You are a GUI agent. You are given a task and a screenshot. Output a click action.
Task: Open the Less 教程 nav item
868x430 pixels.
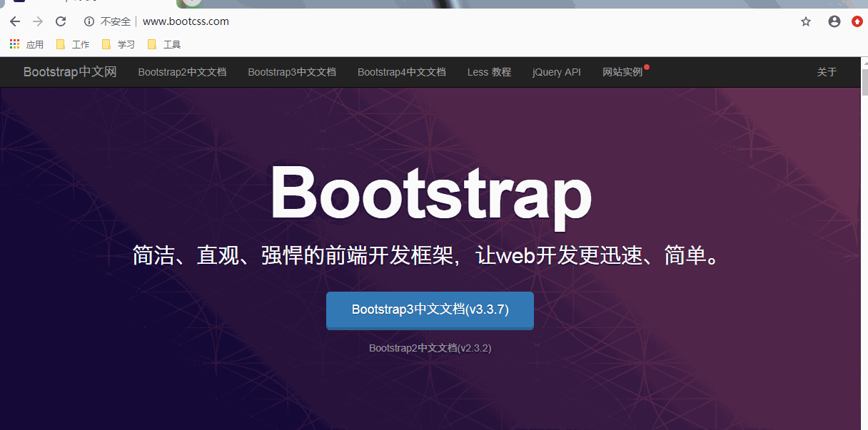point(489,72)
